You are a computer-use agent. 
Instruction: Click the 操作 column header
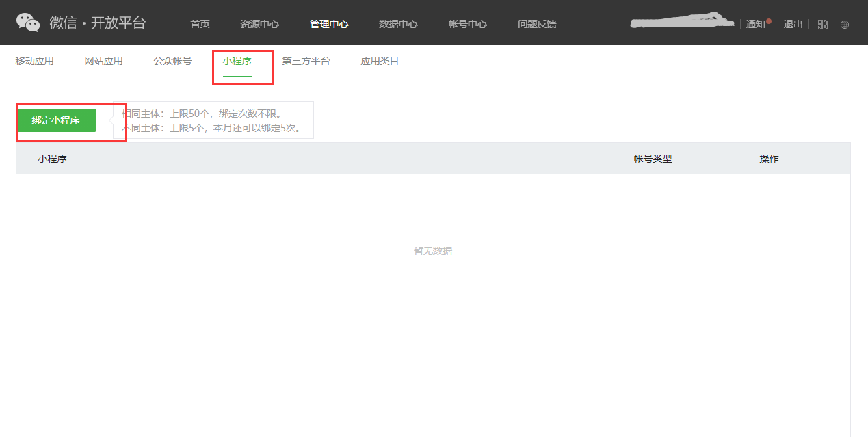tap(769, 159)
